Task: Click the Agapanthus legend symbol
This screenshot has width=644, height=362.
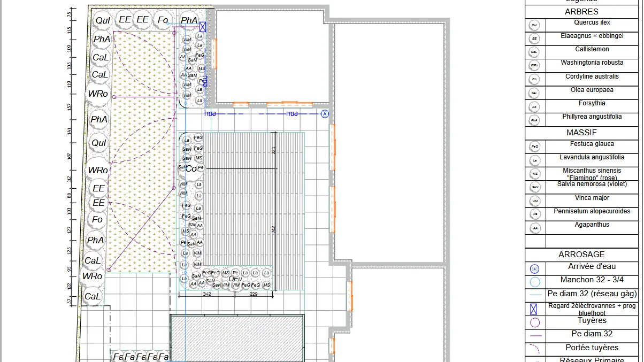Action: click(534, 228)
